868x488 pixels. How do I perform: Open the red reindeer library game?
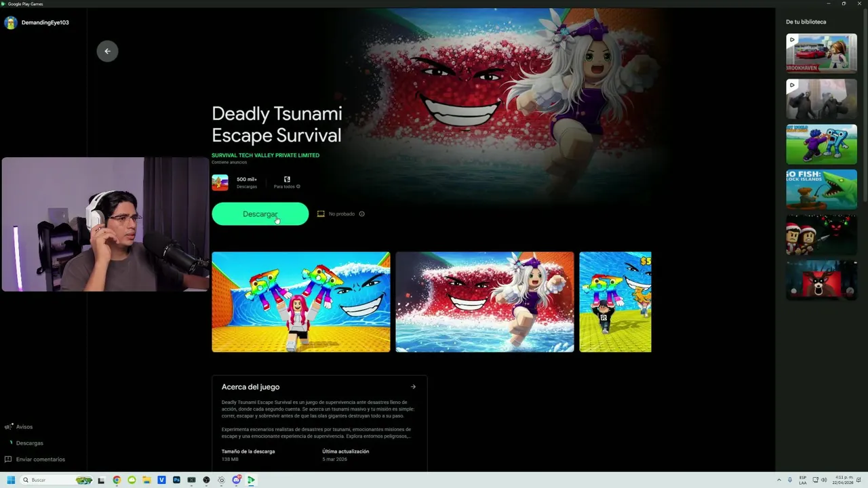pos(821,280)
